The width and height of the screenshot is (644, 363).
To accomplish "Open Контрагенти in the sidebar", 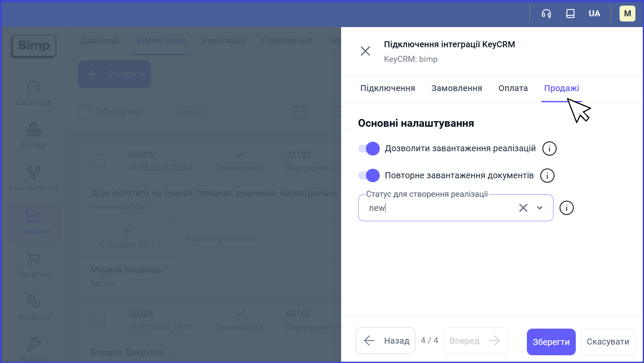I will coord(33,179).
